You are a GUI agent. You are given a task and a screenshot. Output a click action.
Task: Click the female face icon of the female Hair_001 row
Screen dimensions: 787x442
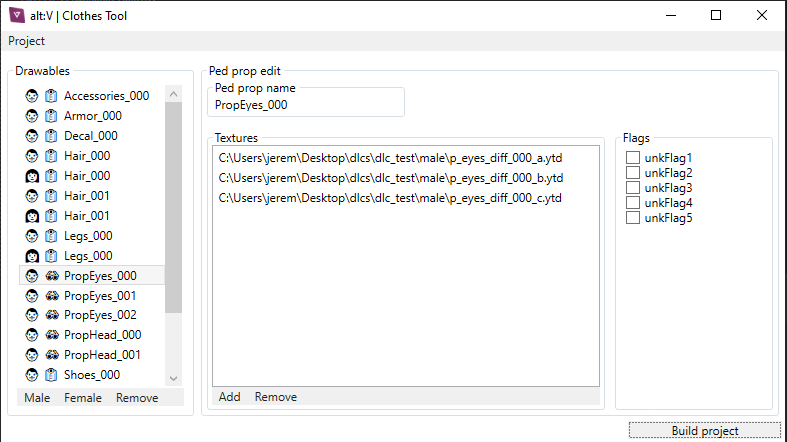pos(32,216)
